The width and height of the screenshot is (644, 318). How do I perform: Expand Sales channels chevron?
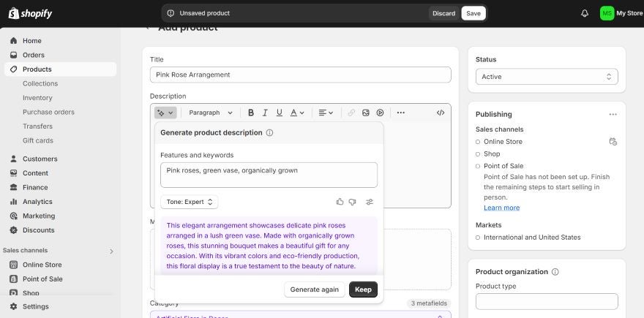111,251
